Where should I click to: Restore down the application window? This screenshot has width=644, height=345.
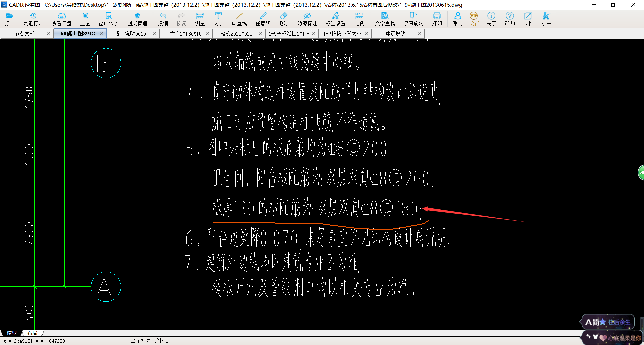coord(613,5)
